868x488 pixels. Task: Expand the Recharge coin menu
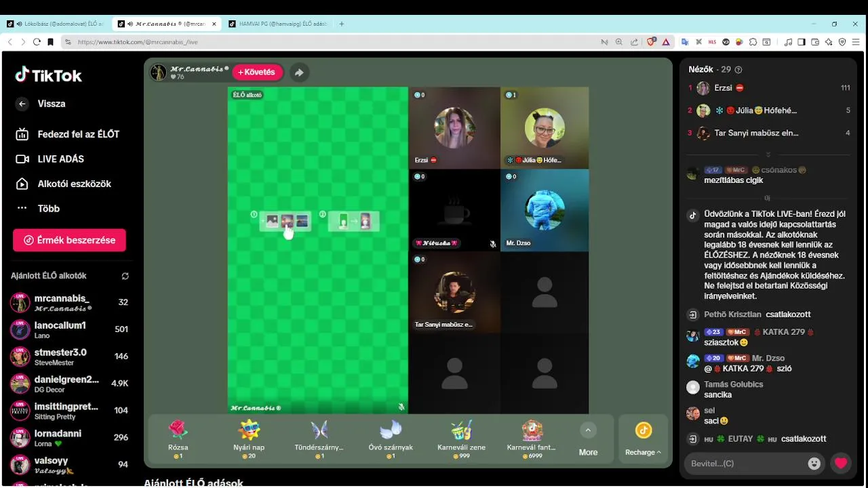point(643,440)
